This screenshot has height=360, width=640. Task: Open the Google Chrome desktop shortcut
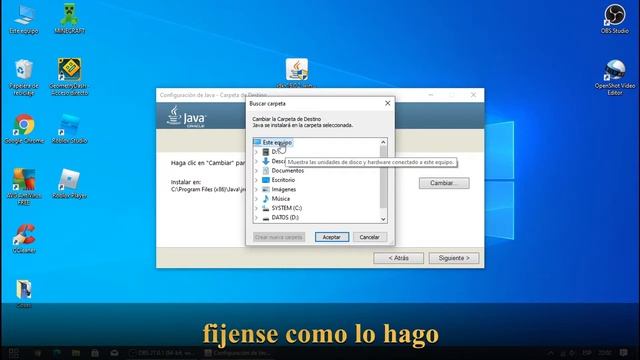[24, 129]
